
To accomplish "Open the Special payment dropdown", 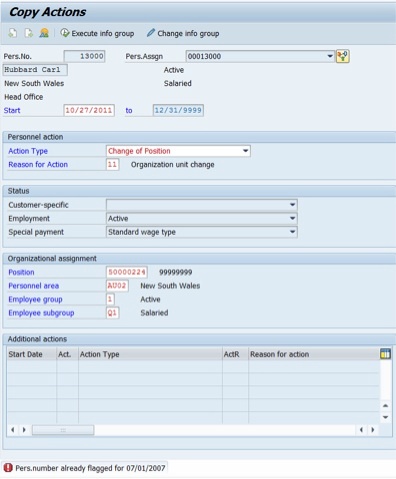I will pos(292,232).
